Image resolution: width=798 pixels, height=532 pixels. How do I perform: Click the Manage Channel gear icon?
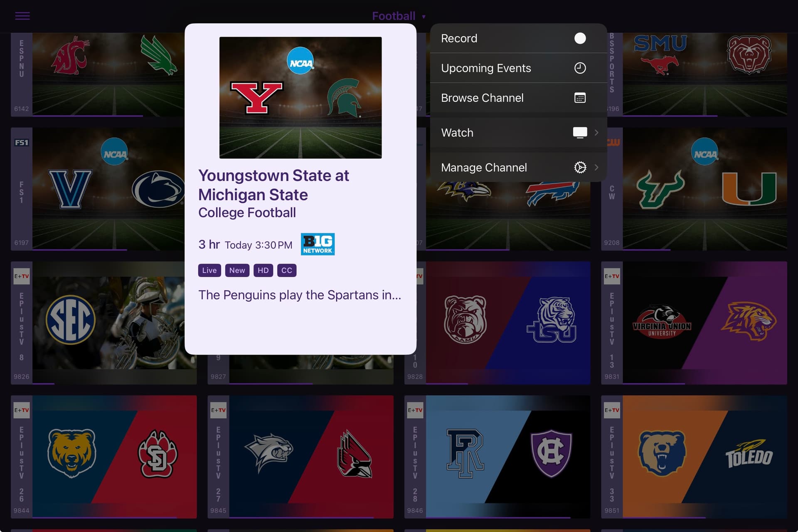coord(580,167)
